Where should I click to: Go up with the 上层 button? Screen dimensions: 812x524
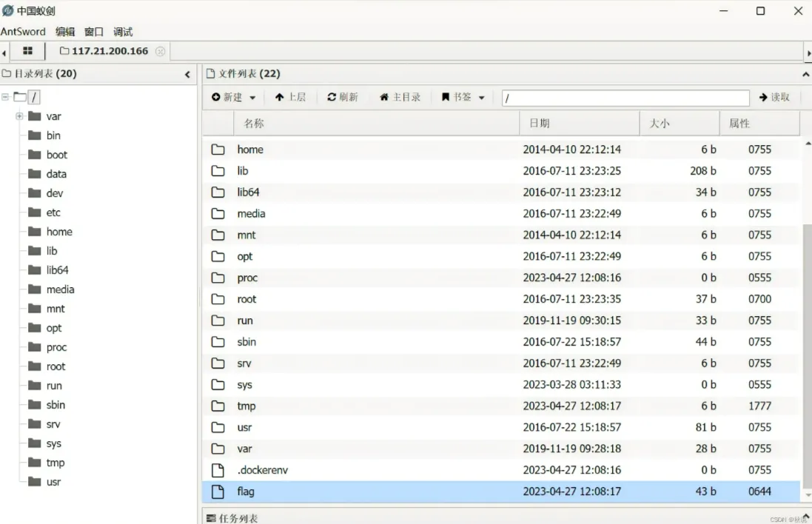tap(290, 97)
